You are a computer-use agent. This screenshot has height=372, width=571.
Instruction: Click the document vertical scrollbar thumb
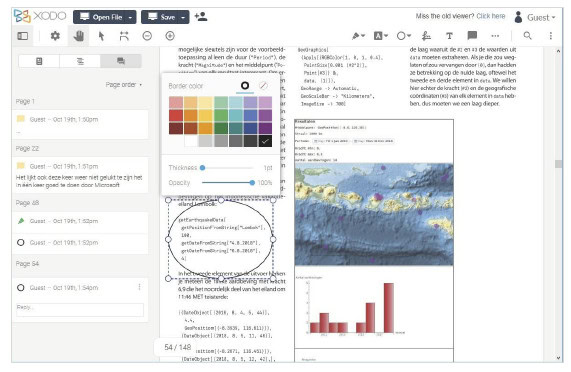pyautogui.click(x=558, y=164)
